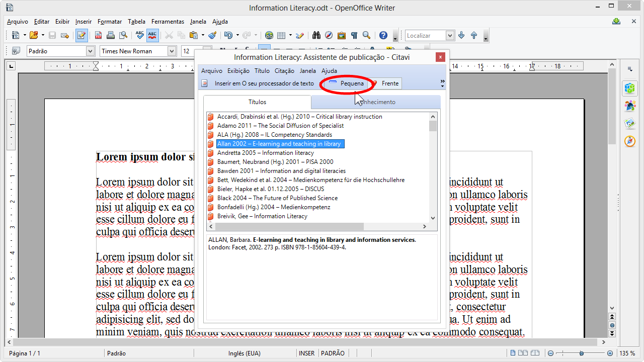Viewport: 644px width, 362px height.
Task: Click PADRÃO selection mode in status bar
Action: coord(333,353)
